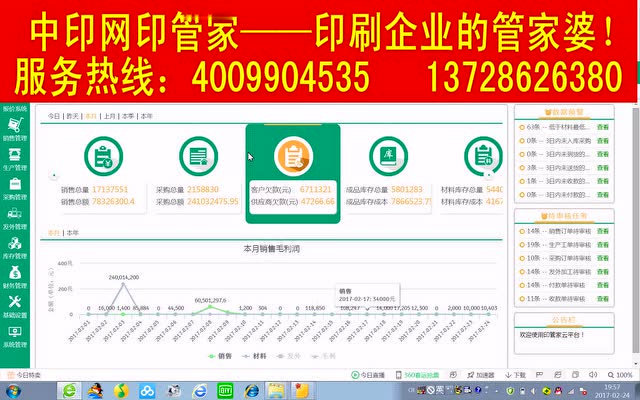Screen dimensions: 640x400
Task: Click the 成品库存 finished goods stock icon
Action: (x=388, y=156)
